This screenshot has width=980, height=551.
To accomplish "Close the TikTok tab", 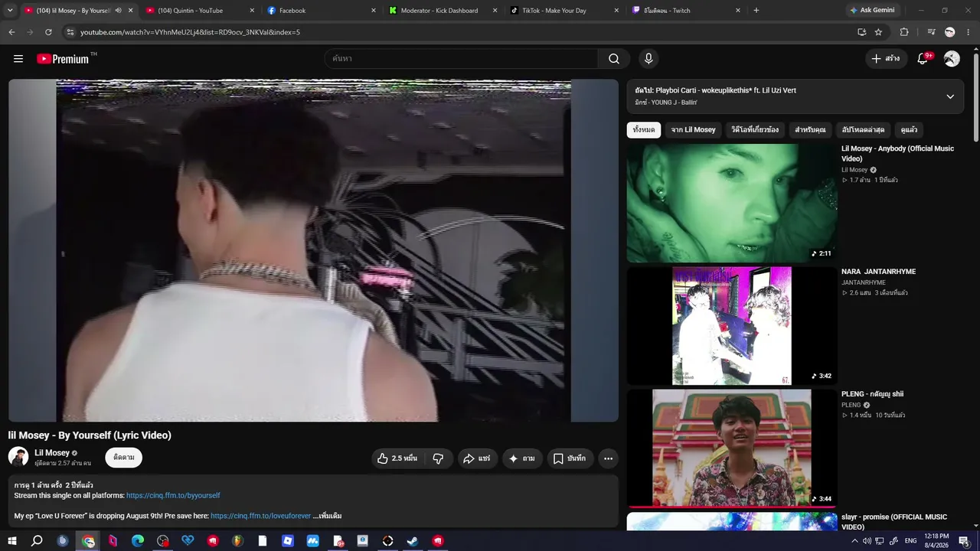I will pos(616,11).
